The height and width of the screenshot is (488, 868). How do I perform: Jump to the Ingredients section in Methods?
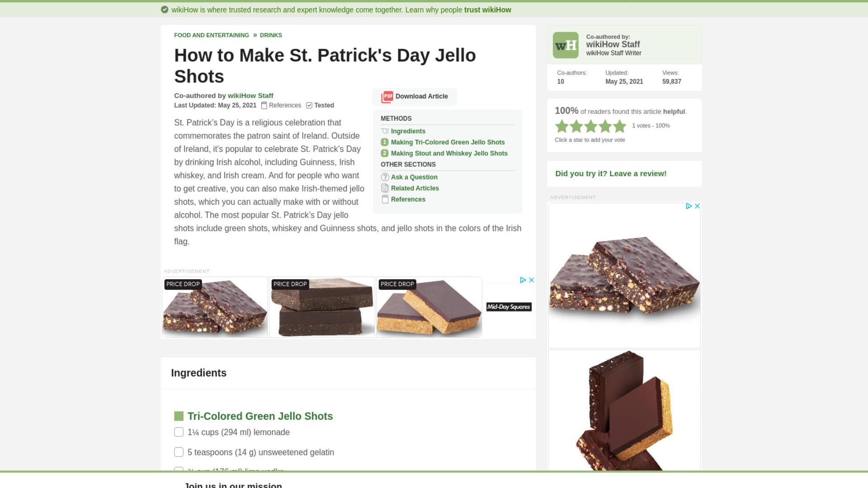click(408, 131)
